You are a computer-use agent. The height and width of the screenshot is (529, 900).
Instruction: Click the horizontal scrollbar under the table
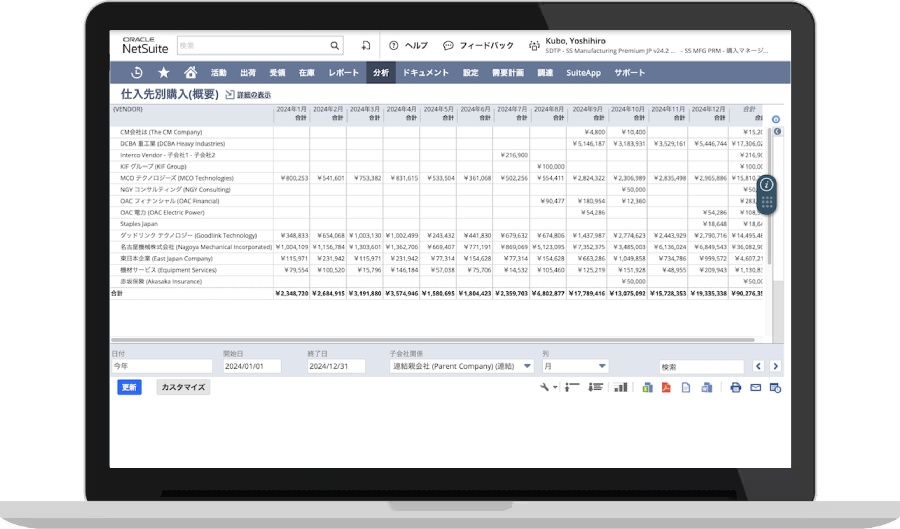click(x=433, y=340)
